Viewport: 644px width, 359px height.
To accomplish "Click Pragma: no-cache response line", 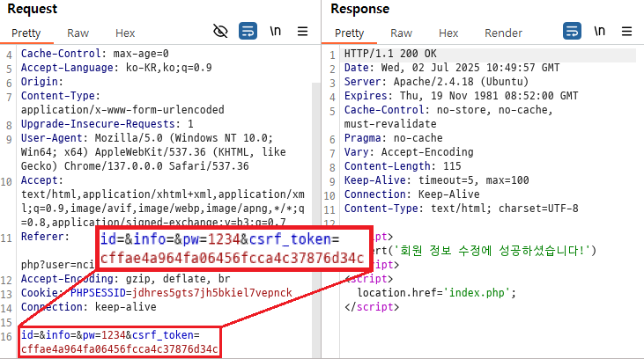I will pos(394,138).
